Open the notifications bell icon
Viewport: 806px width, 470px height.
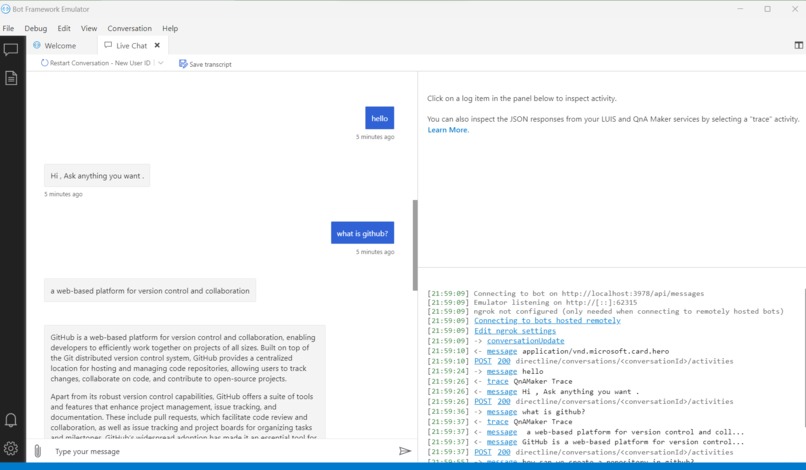(11, 421)
